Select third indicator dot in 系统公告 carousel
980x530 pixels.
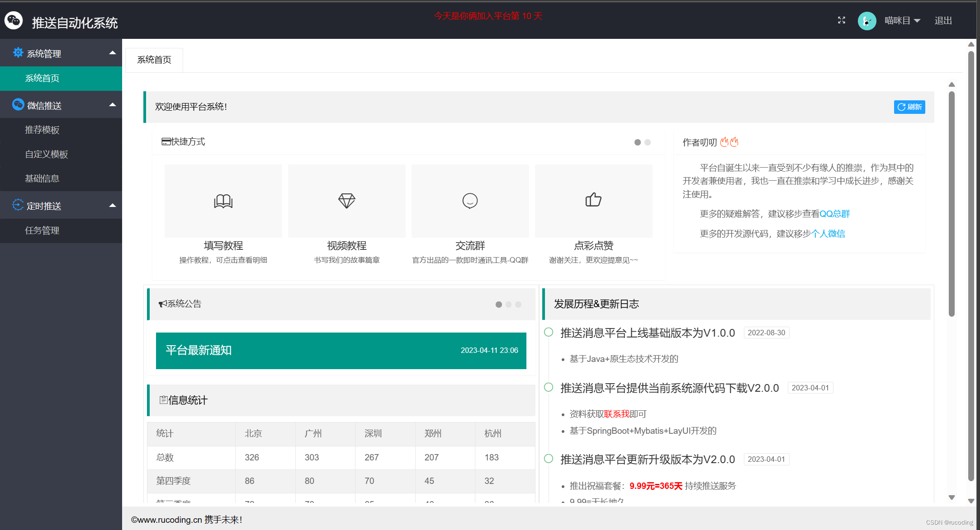(518, 305)
